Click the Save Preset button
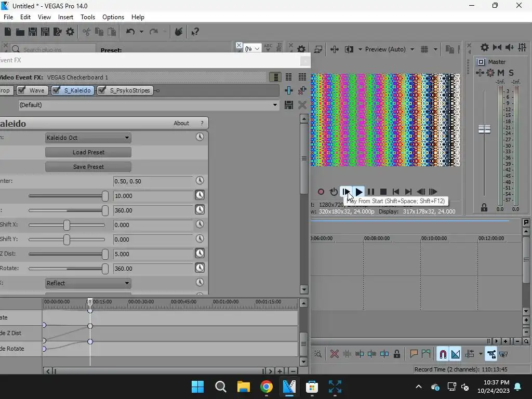Image resolution: width=532 pixels, height=399 pixels. pos(88,167)
